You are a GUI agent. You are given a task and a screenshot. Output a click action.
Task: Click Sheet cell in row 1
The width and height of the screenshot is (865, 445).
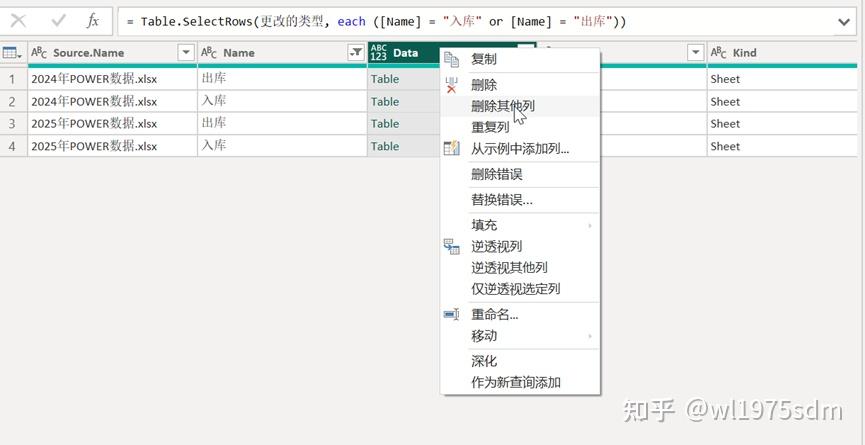tap(782, 79)
